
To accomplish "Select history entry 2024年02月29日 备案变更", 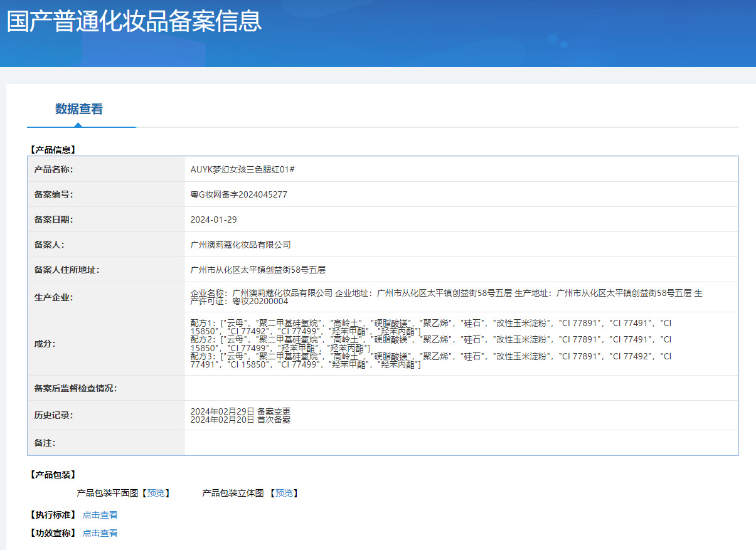I will [x=240, y=411].
